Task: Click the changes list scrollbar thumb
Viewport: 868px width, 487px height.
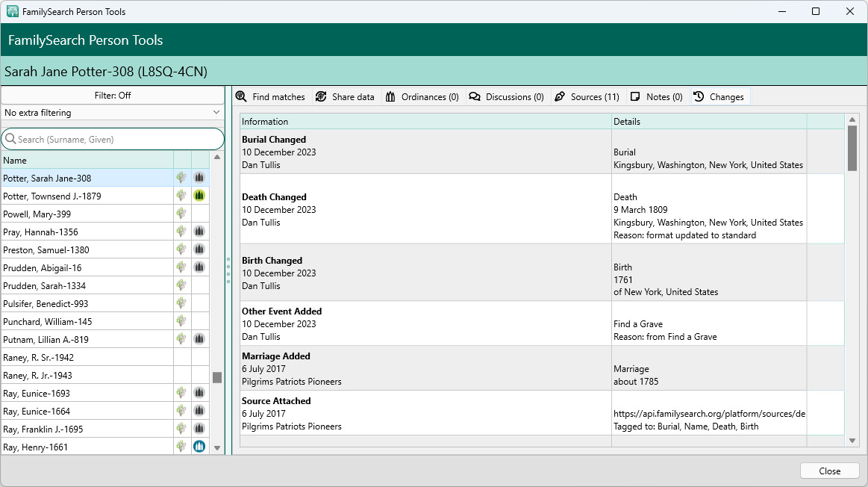Action: [x=852, y=149]
